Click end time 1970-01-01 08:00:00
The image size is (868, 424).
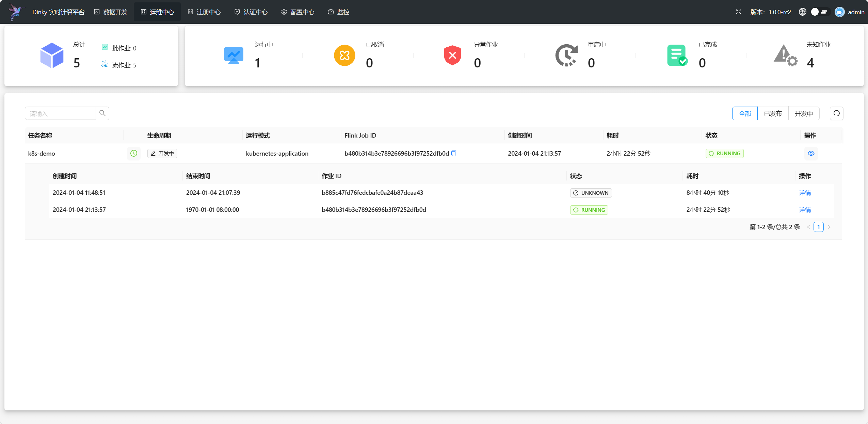pyautogui.click(x=212, y=210)
